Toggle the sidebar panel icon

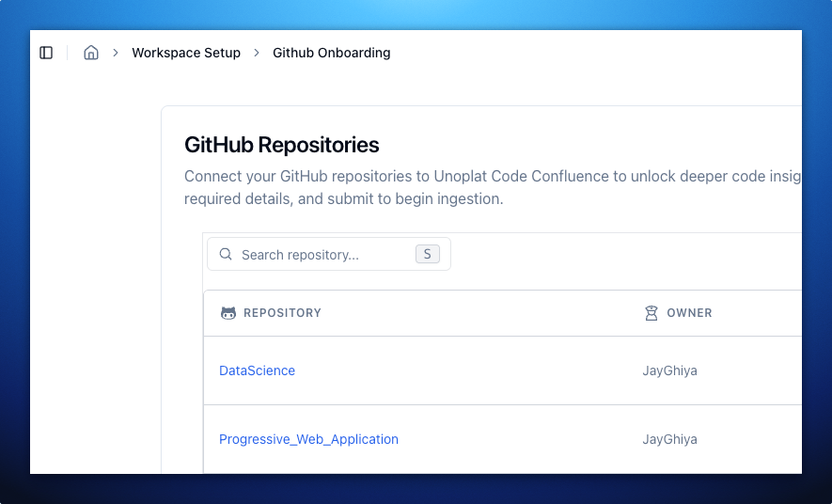click(x=46, y=53)
